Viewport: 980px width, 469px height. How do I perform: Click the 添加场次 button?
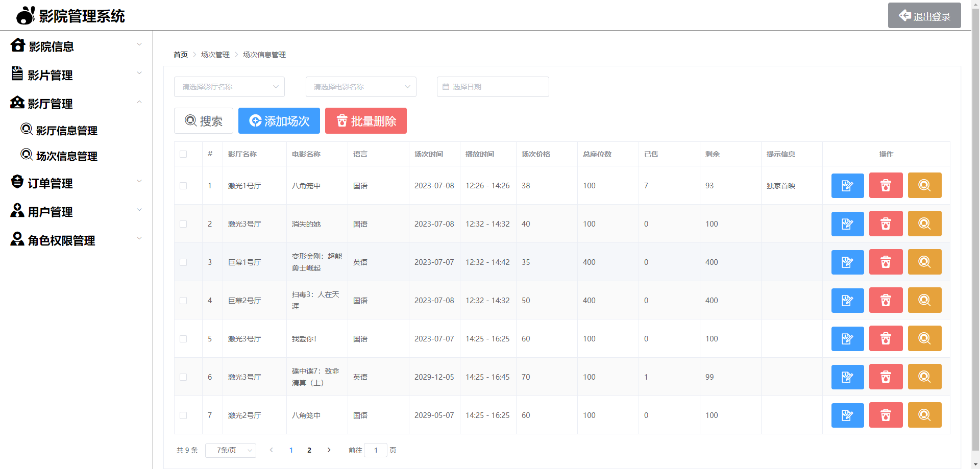[279, 121]
